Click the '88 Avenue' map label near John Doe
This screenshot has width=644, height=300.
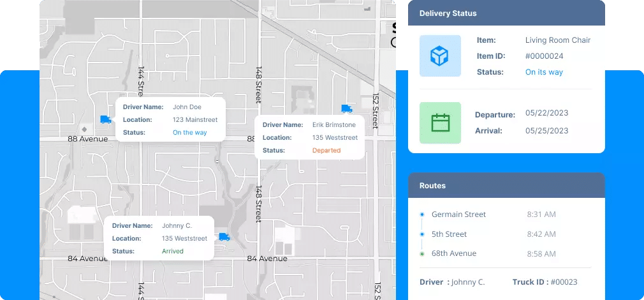(x=87, y=139)
